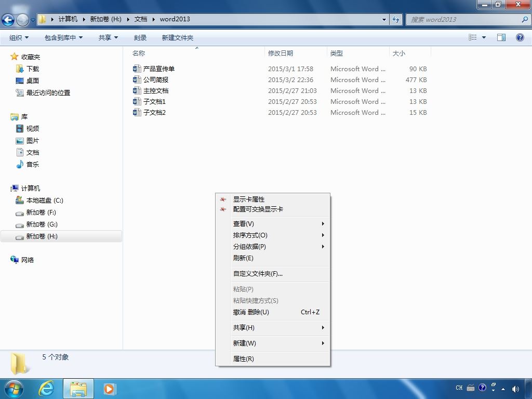Open 新加卷 (G:) drive

pyautogui.click(x=37, y=224)
